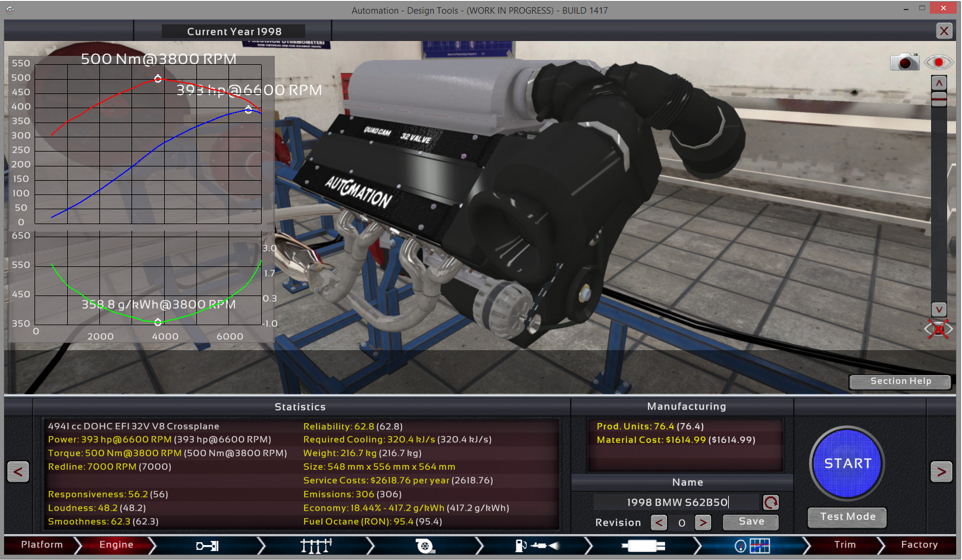The height and width of the screenshot is (560, 962).
Task: Click the Power 393 hp statistic
Action: point(159,440)
